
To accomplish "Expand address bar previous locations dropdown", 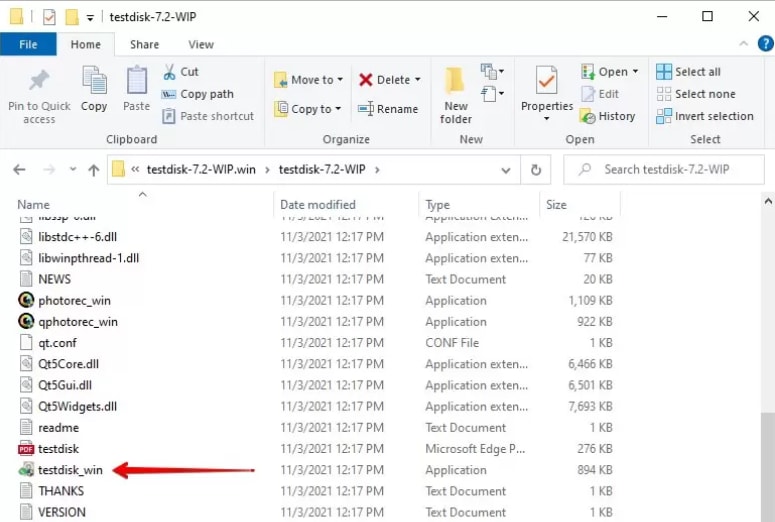I will pyautogui.click(x=506, y=170).
